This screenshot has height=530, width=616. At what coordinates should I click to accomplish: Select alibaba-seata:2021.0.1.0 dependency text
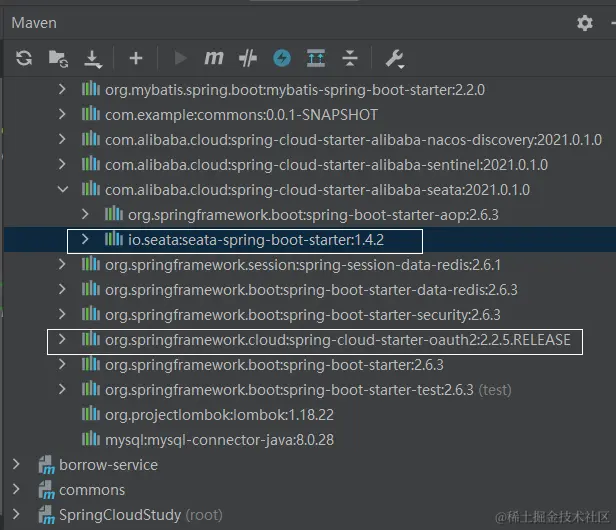pos(317,190)
